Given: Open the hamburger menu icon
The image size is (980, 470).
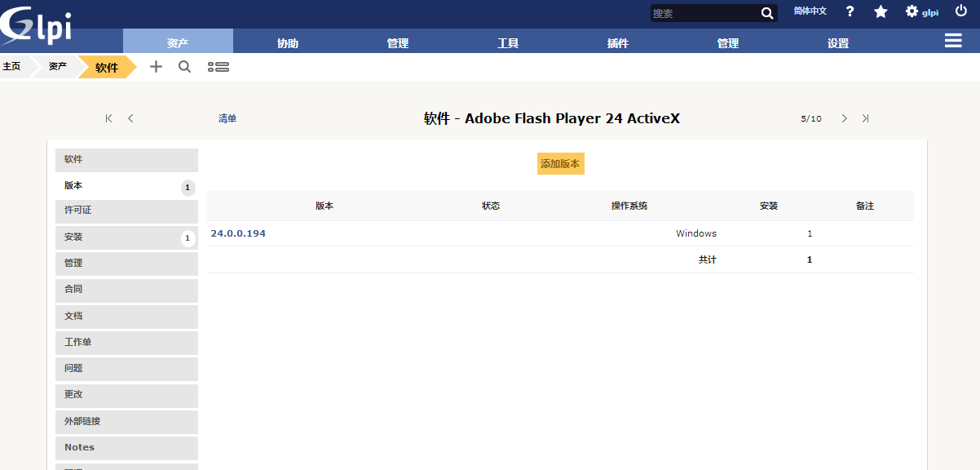Looking at the screenshot, I should (x=953, y=40).
